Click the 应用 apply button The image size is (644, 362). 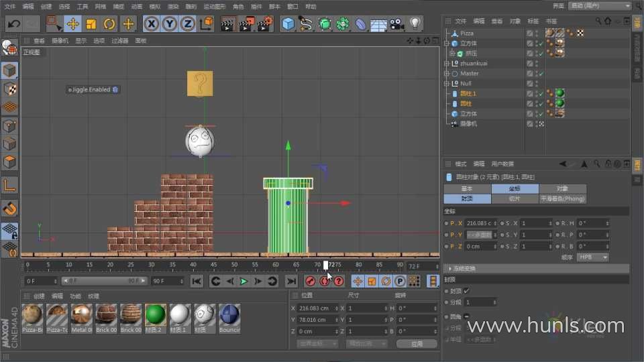(x=417, y=344)
